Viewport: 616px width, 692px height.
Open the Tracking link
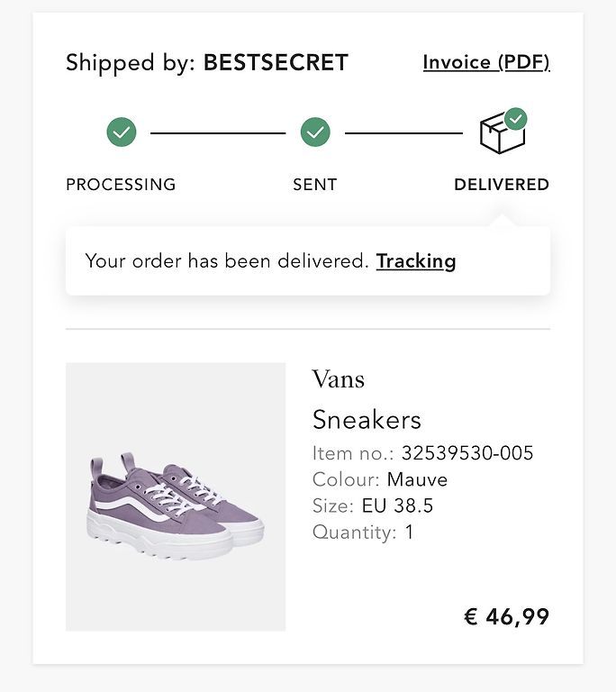click(x=416, y=260)
